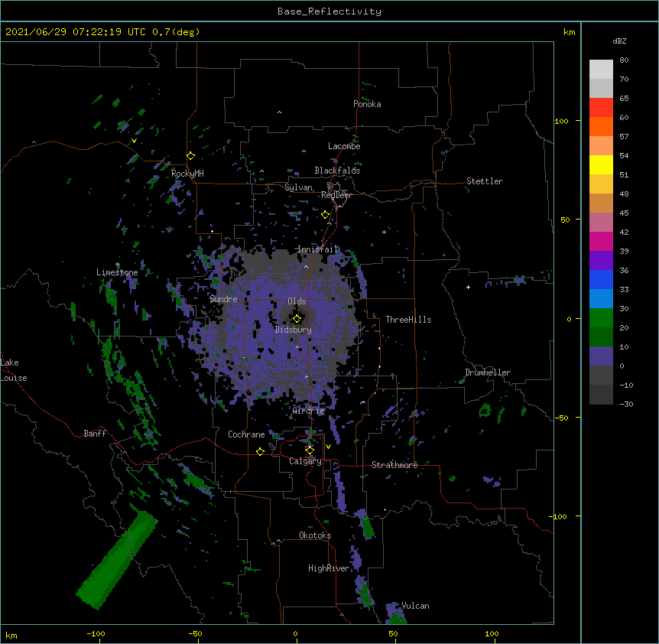The image size is (659, 644).
Task: Select the white asterisk marker east of Innisfail
Action: point(384,232)
